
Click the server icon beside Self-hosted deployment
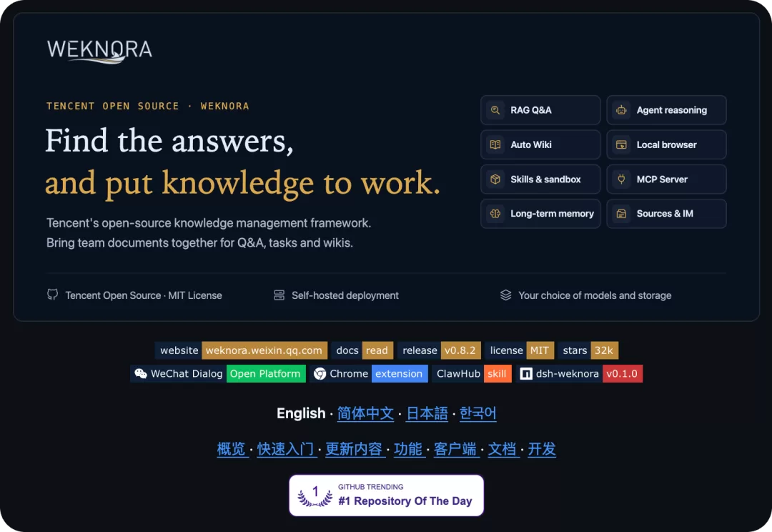tap(279, 295)
